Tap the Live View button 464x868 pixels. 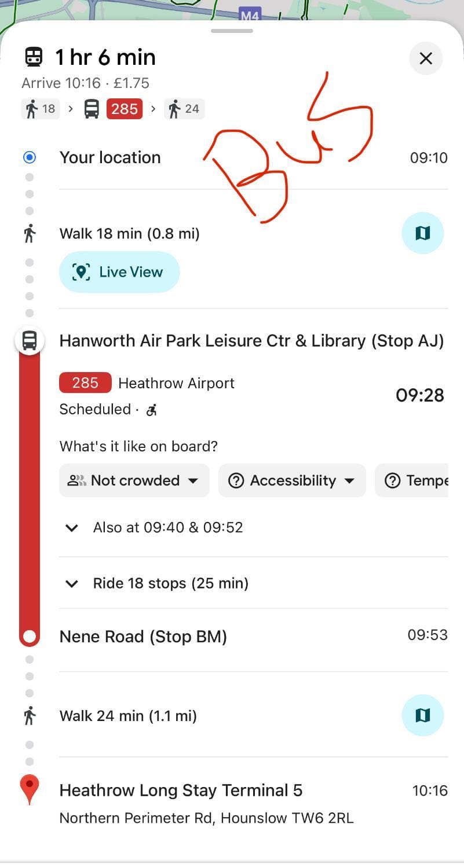point(119,272)
